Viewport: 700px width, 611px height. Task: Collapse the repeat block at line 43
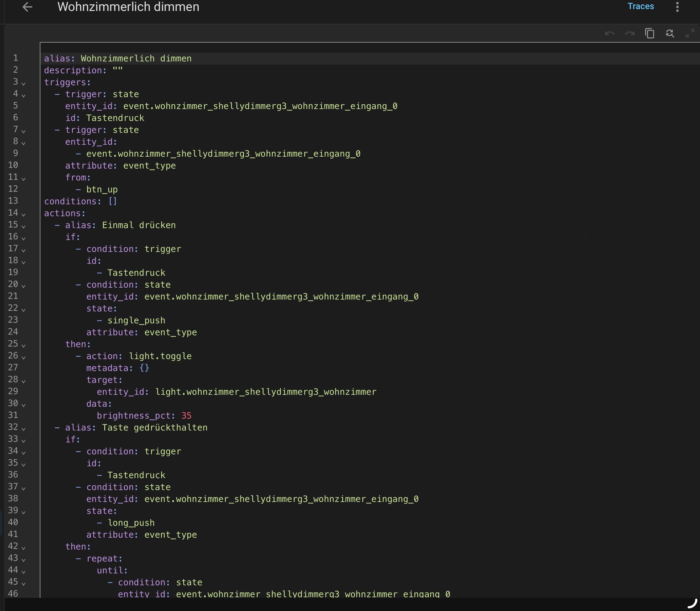(23, 560)
